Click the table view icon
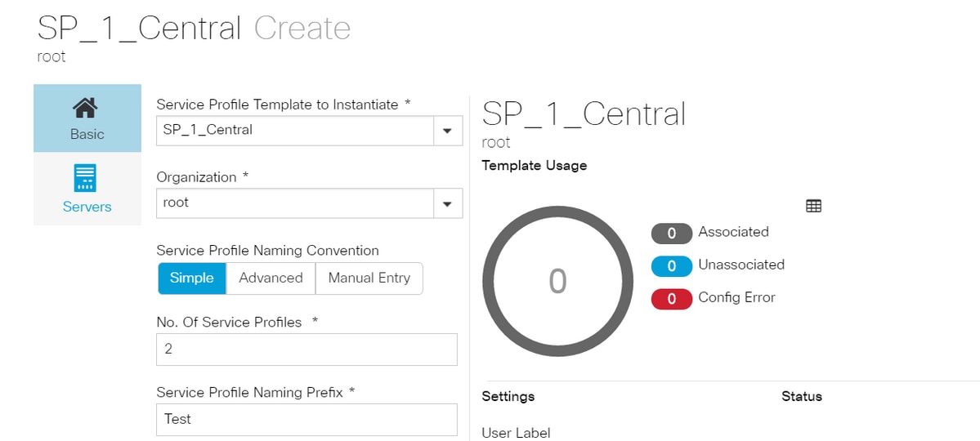Screen dimensions: 980x441 click(813, 206)
